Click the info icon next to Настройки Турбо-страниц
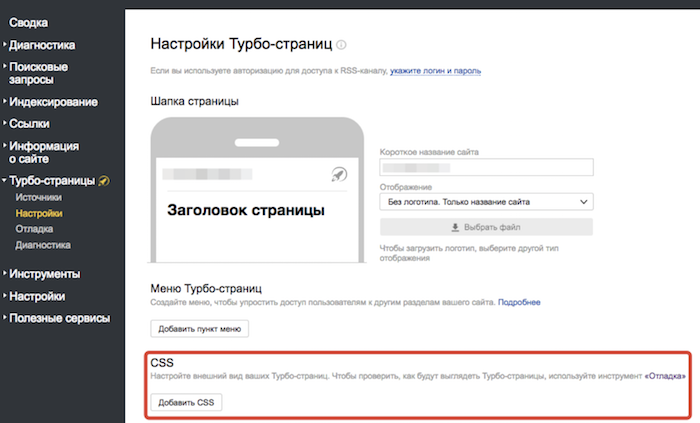 (x=341, y=45)
